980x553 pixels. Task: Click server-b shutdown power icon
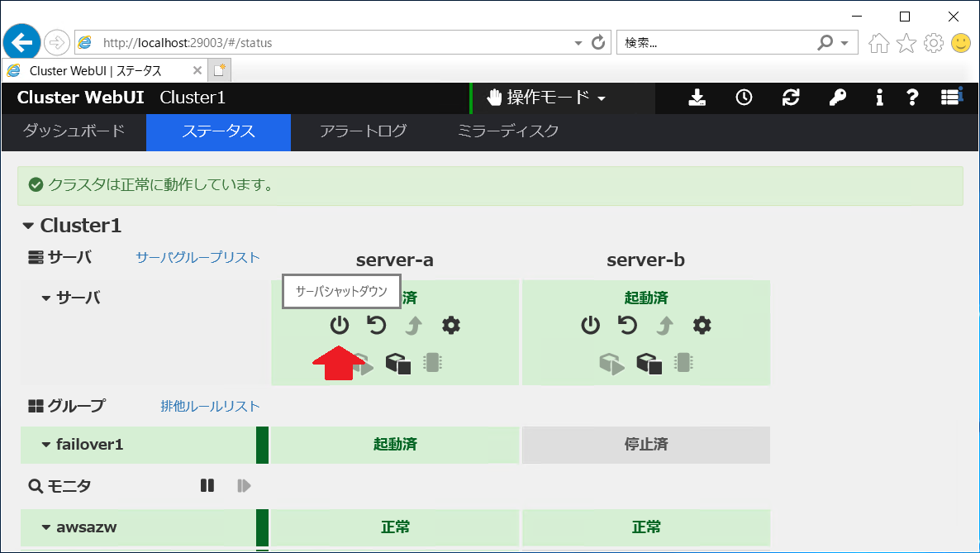[590, 326]
